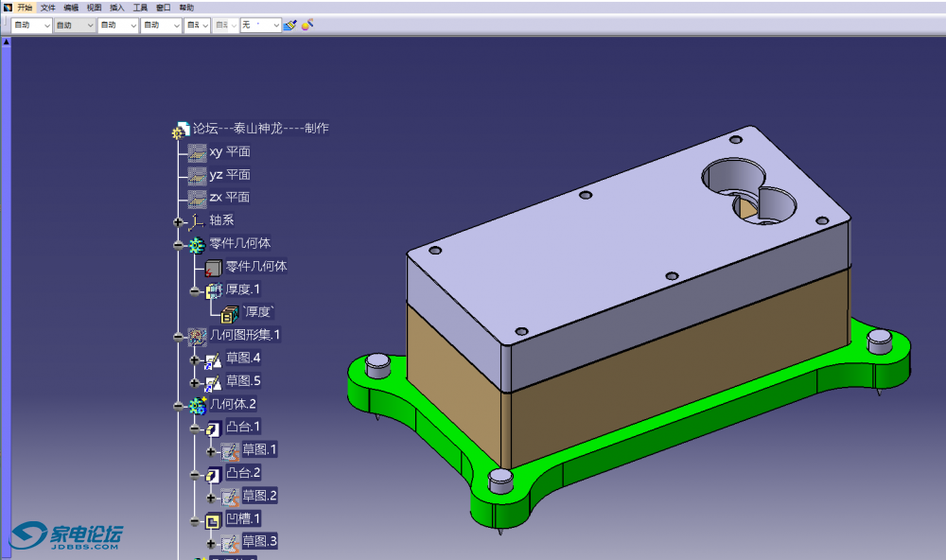The height and width of the screenshot is (560, 946).
Task: Click the painter brush icon in toolbar
Action: (x=290, y=26)
